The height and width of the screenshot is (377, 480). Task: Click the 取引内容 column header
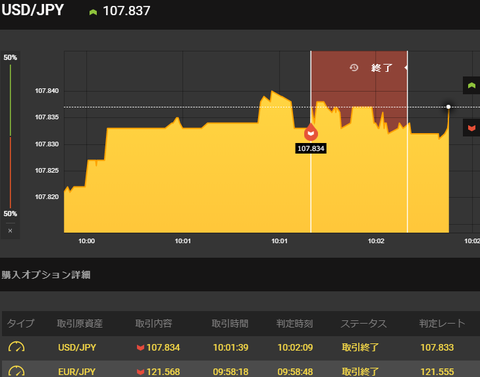tap(153, 323)
